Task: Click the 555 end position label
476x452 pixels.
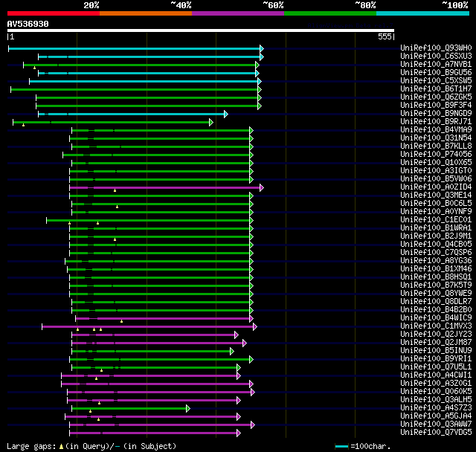Action: 385,36
